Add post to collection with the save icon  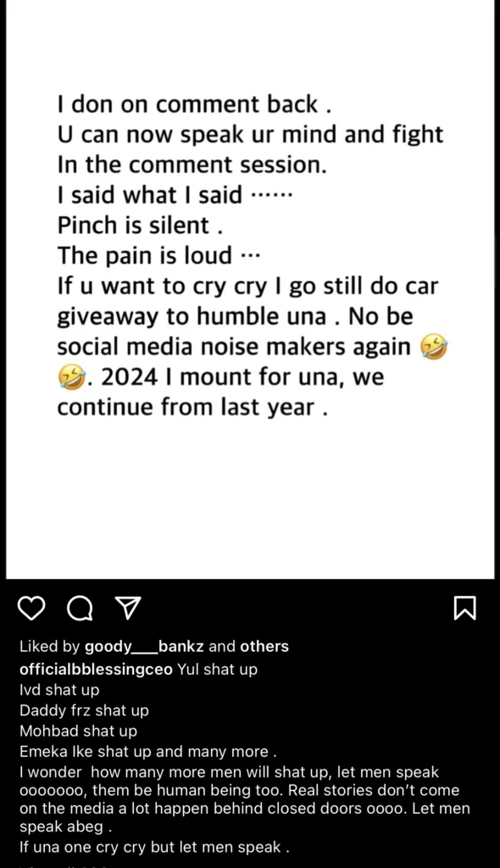coord(464,608)
